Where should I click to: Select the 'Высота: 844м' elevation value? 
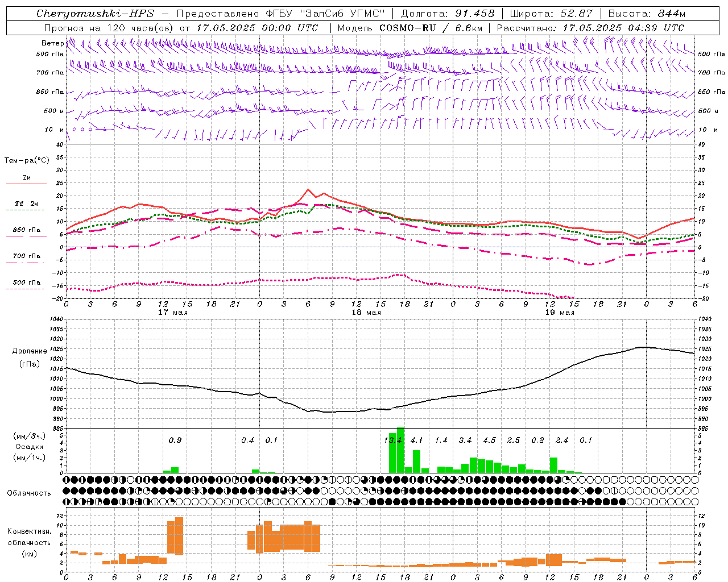click(647, 14)
